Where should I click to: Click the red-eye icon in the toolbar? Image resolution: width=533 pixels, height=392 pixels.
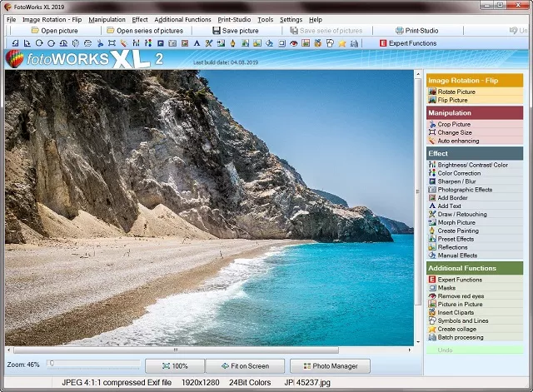pyautogui.click(x=294, y=43)
